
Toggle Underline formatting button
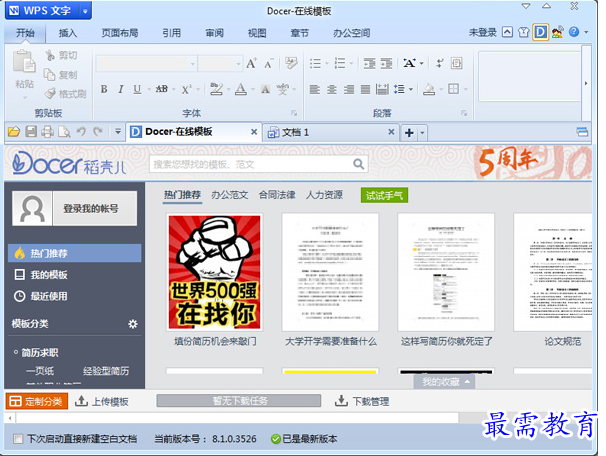click(137, 89)
